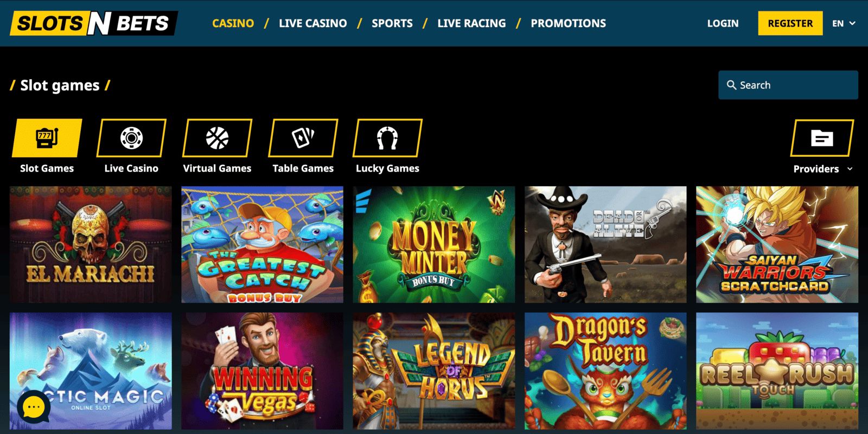Click the Providers folder icon

click(x=822, y=138)
